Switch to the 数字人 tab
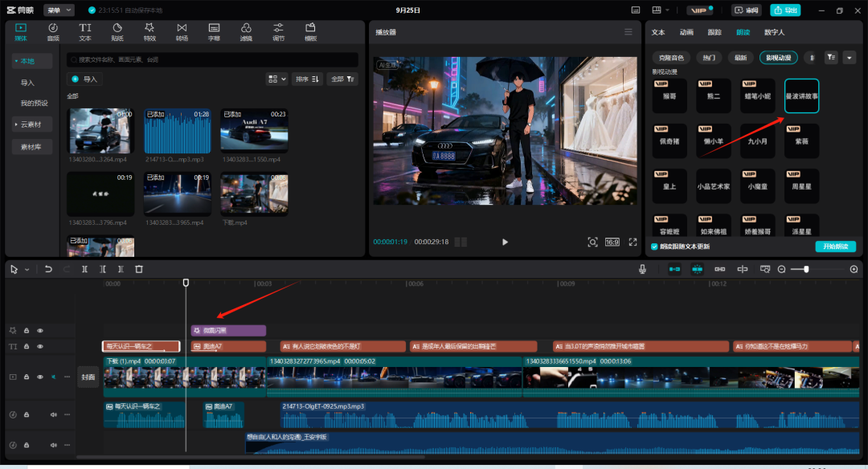The height and width of the screenshot is (469, 868). pyautogui.click(x=774, y=32)
